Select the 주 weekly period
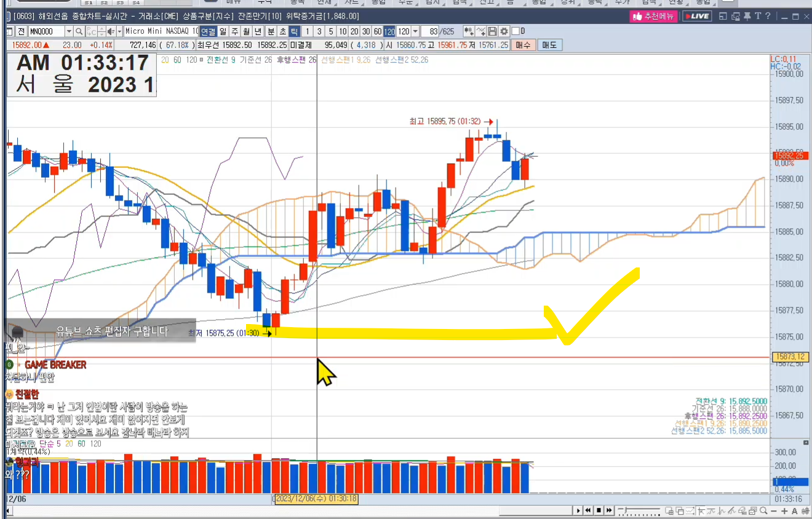This screenshot has height=519, width=812. 234,31
